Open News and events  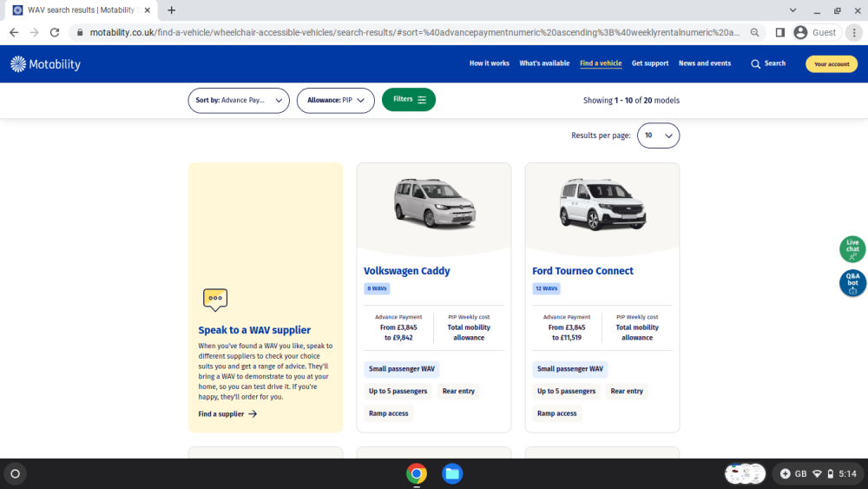pos(705,63)
